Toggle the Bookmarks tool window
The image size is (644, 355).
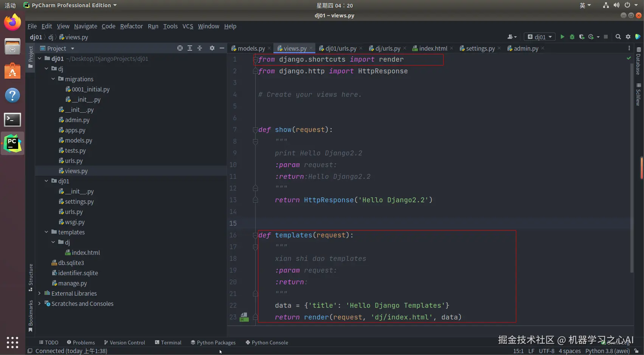[x=31, y=316]
